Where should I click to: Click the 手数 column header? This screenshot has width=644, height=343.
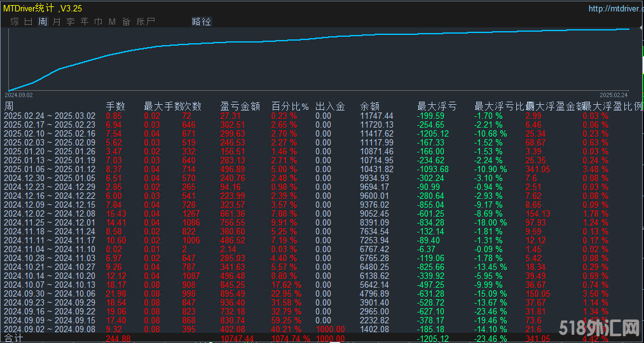(x=115, y=106)
